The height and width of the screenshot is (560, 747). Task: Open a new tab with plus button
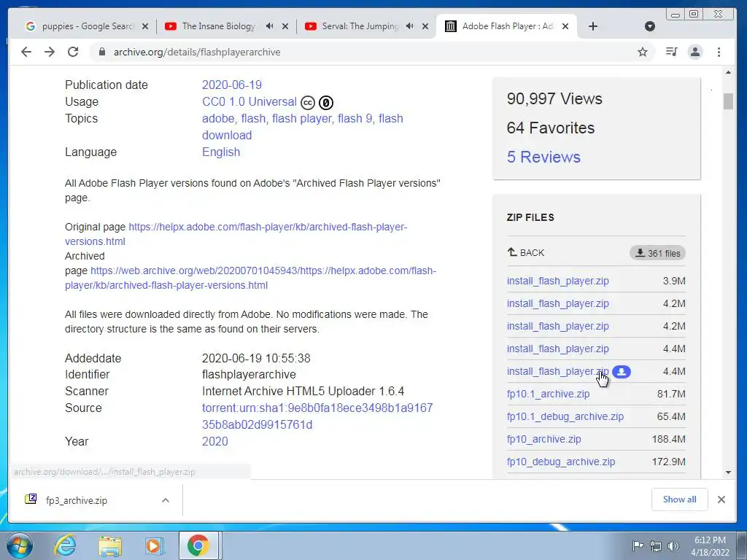coord(592,26)
